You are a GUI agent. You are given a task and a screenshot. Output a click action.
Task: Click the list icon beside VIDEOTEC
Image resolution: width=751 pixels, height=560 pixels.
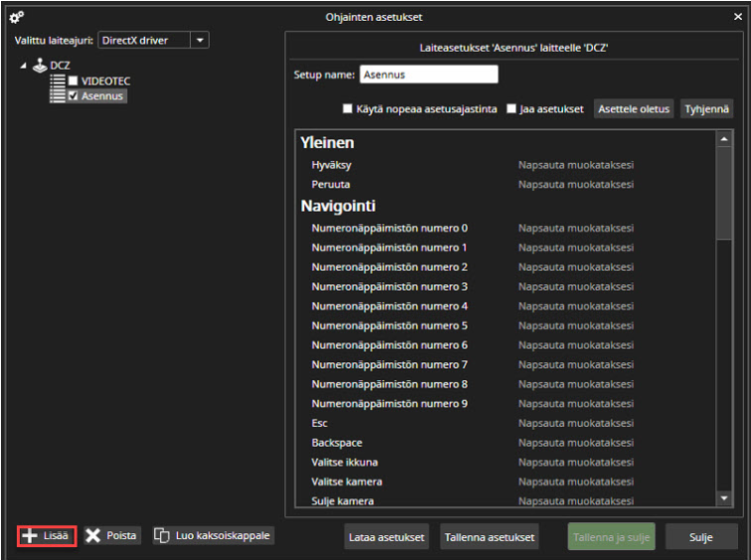pos(58,81)
